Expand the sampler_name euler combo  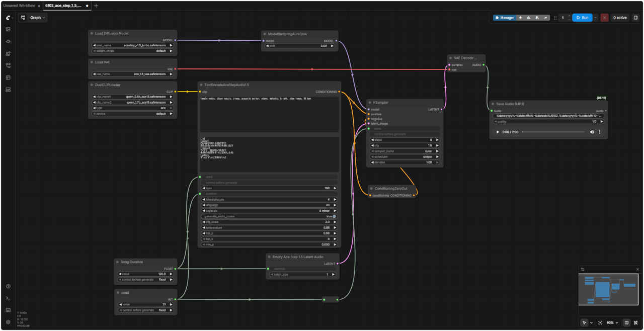[x=405, y=151]
